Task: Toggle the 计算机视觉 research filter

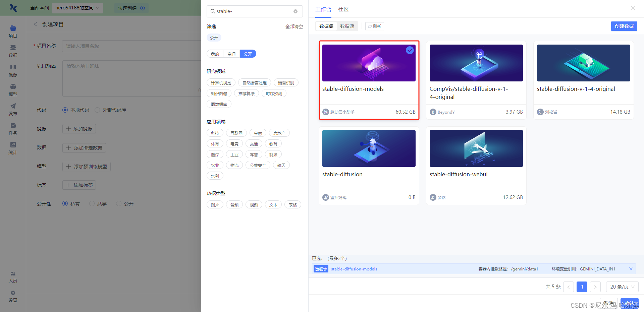Action: tap(221, 83)
